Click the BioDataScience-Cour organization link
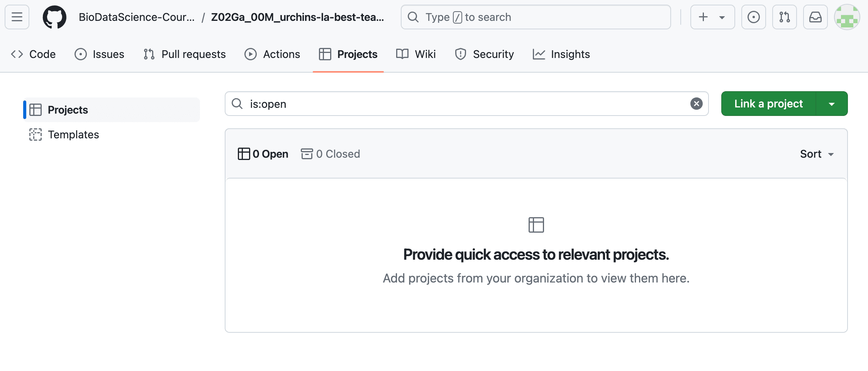 point(137,17)
